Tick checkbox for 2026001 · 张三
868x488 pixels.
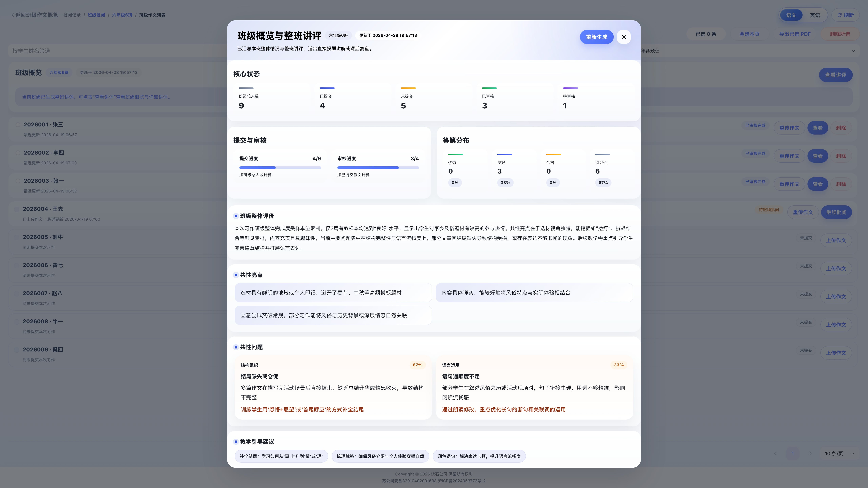click(x=18, y=125)
